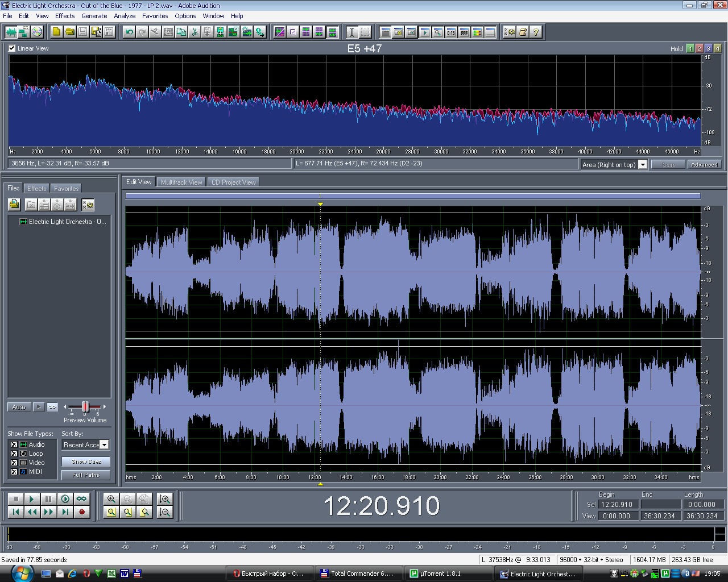Image resolution: width=728 pixels, height=582 pixels.
Task: Open the Files panel options gear icon
Action: [88, 205]
